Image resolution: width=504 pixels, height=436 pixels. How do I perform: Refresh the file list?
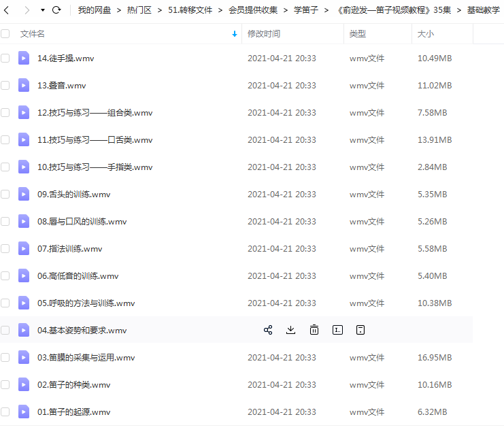56,10
